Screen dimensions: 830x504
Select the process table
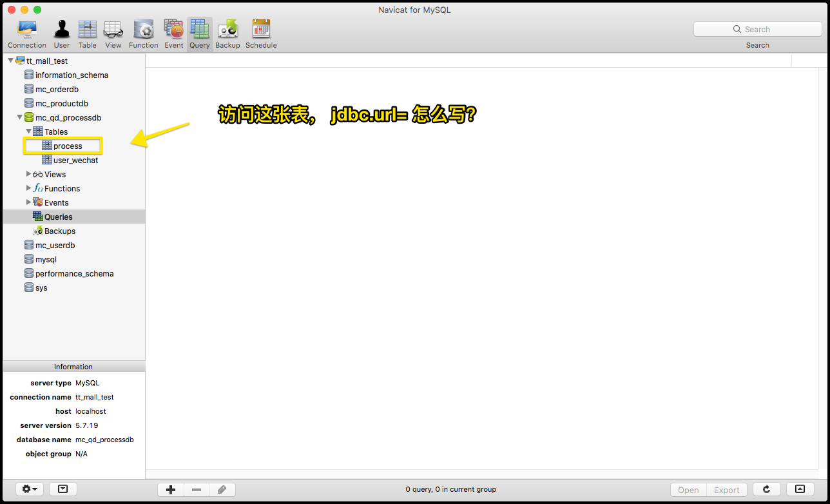tap(68, 146)
